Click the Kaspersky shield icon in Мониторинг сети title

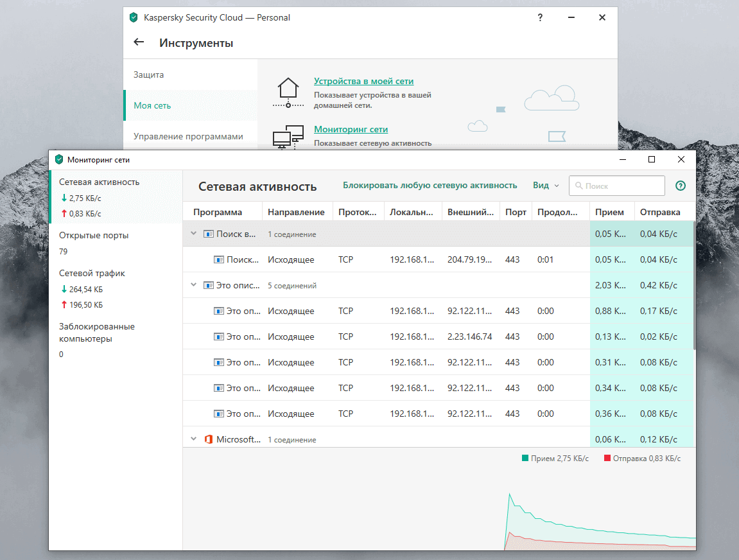(60, 159)
